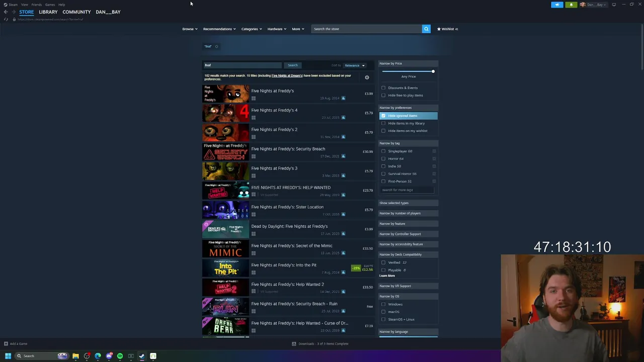Image resolution: width=644 pixels, height=362 pixels.
Task: Open the green notifications bell
Action: 571,5
